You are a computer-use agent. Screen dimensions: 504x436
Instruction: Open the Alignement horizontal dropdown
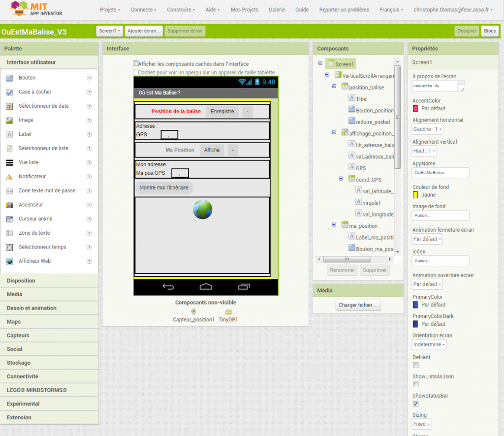(428, 129)
